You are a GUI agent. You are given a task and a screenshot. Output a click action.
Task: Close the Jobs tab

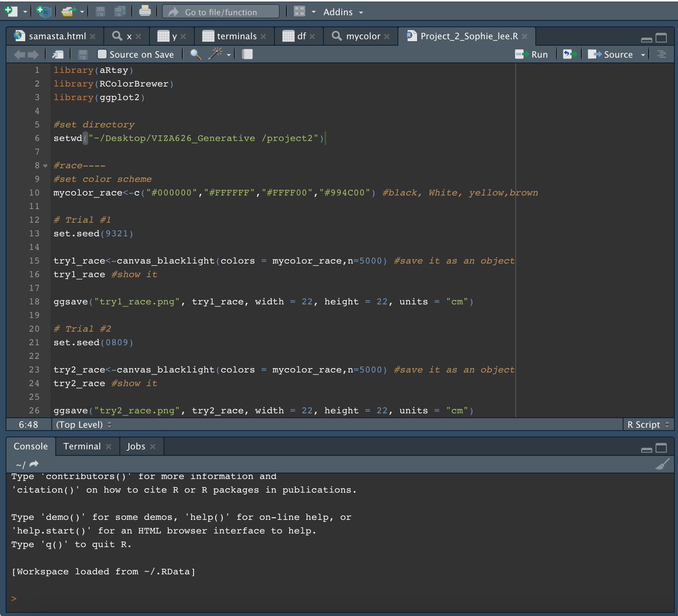153,447
